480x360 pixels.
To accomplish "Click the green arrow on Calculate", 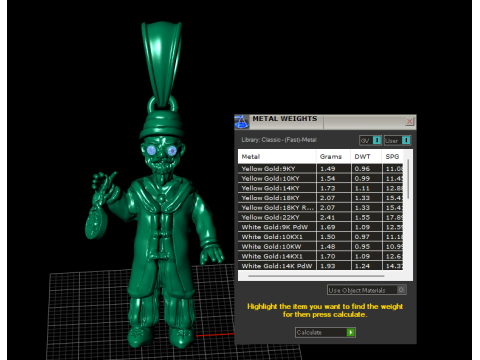I will click(x=351, y=332).
